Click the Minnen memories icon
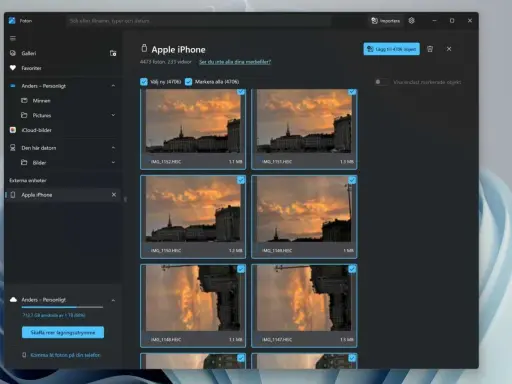This screenshot has height=384, width=512. 24,100
